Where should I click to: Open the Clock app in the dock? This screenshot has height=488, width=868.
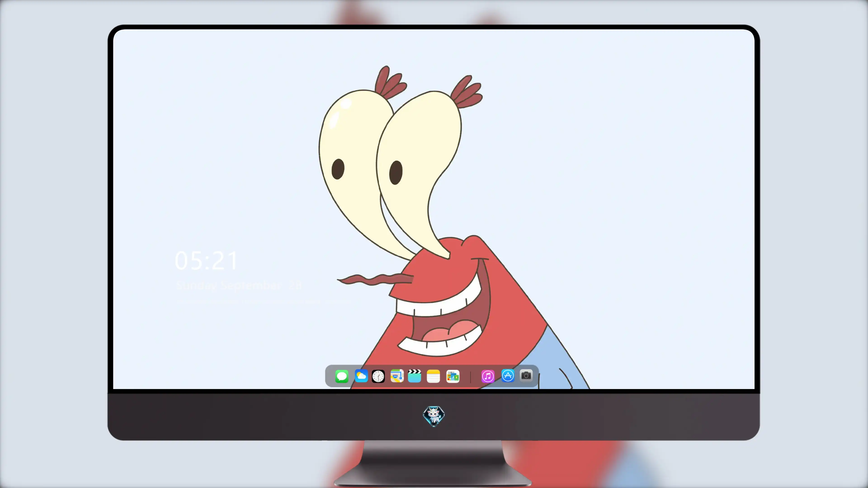[x=378, y=376]
